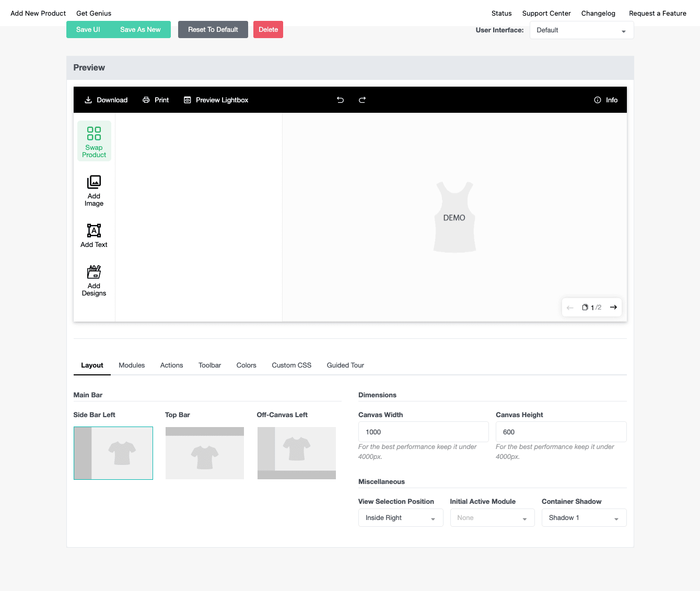Click the Save As New button

[141, 30]
